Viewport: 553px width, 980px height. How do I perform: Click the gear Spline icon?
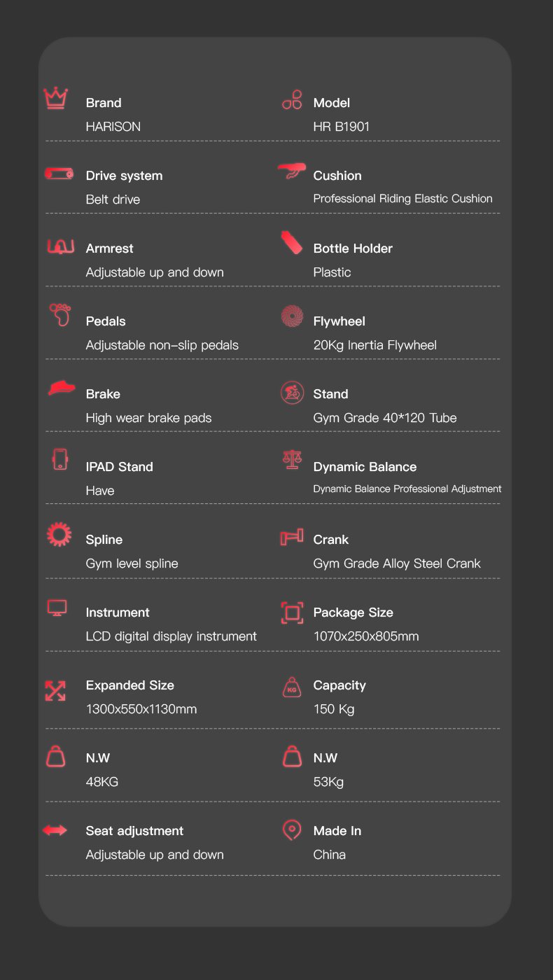[59, 534]
